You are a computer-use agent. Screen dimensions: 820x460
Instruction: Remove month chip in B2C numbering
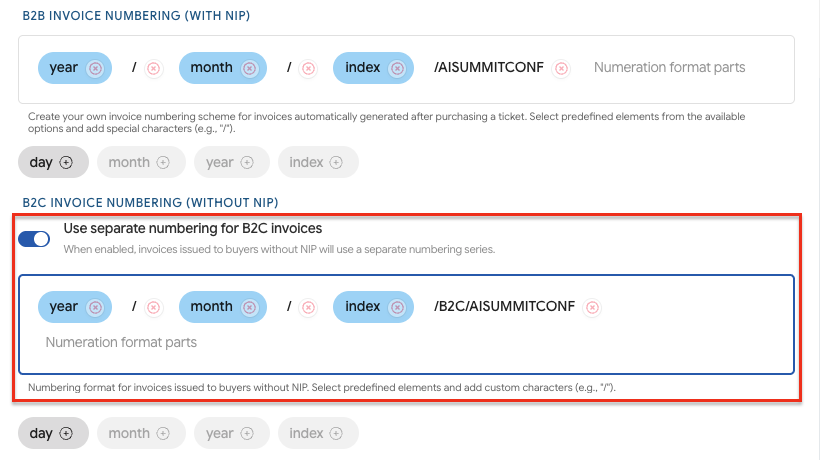click(x=250, y=307)
